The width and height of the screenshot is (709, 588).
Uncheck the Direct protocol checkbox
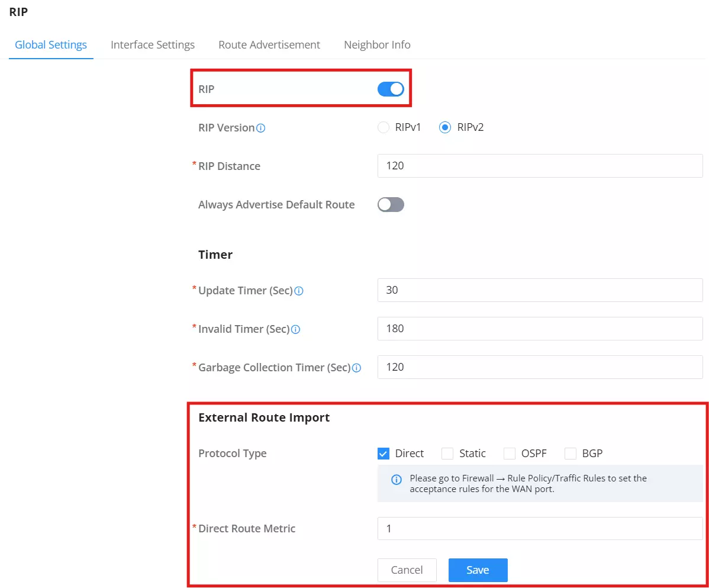(x=383, y=453)
